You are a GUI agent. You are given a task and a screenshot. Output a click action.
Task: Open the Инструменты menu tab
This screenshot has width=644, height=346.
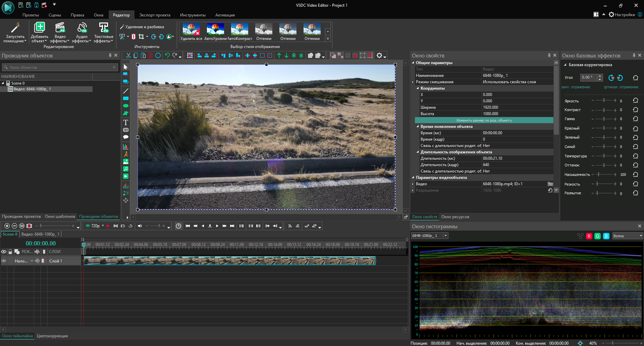click(193, 15)
